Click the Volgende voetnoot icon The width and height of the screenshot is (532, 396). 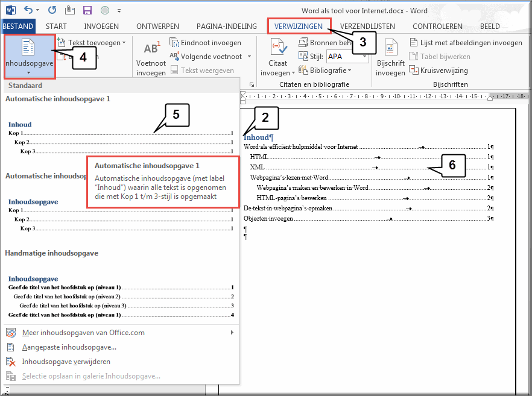174,56
